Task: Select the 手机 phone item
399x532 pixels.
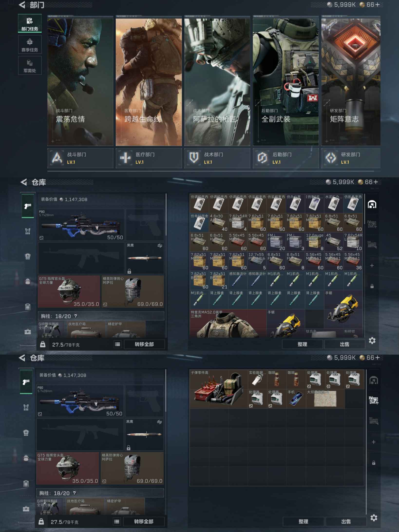Action: click(x=296, y=399)
